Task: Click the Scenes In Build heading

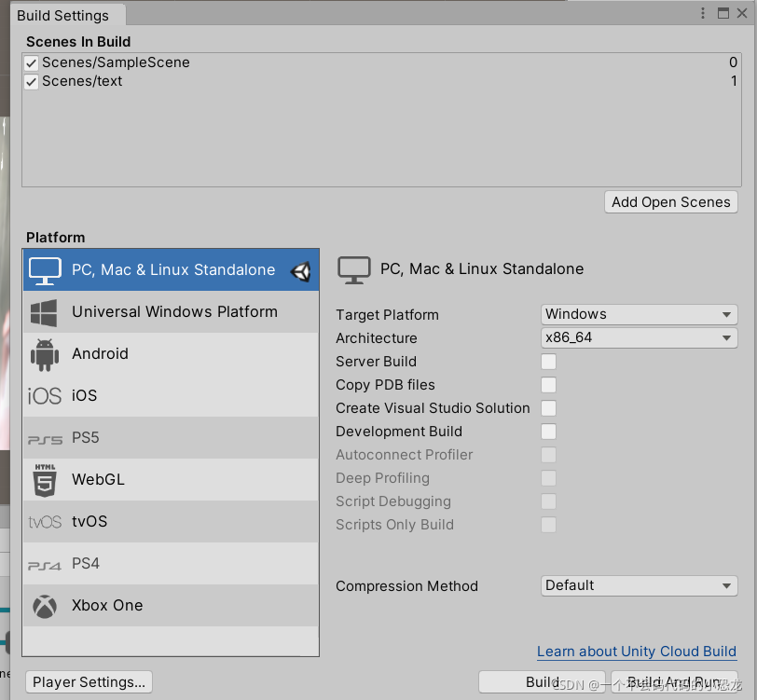Action: [x=78, y=42]
